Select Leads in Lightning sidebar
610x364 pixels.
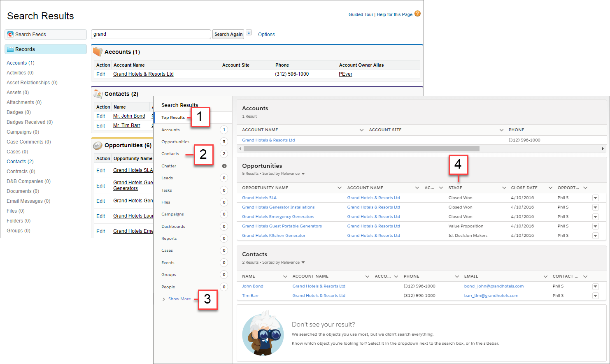tap(167, 178)
